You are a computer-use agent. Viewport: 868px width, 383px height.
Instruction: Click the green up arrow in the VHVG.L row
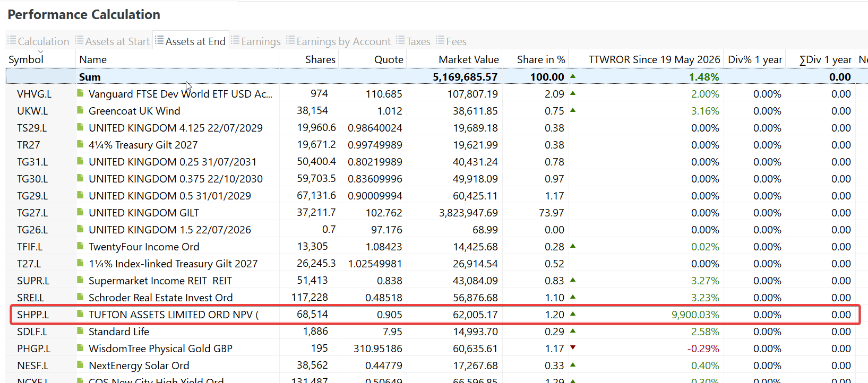(573, 93)
